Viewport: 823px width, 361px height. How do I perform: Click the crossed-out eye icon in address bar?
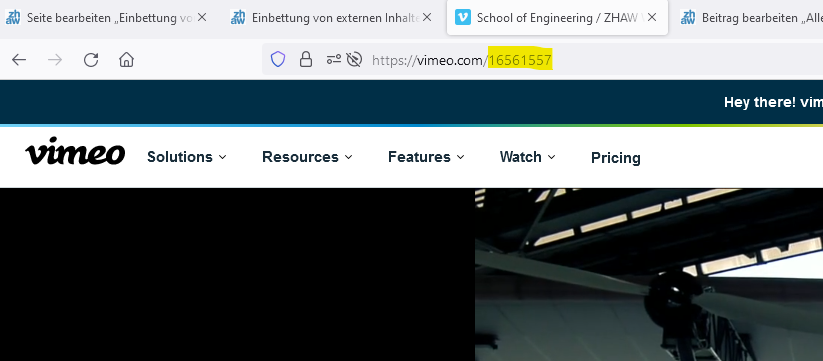pos(354,60)
